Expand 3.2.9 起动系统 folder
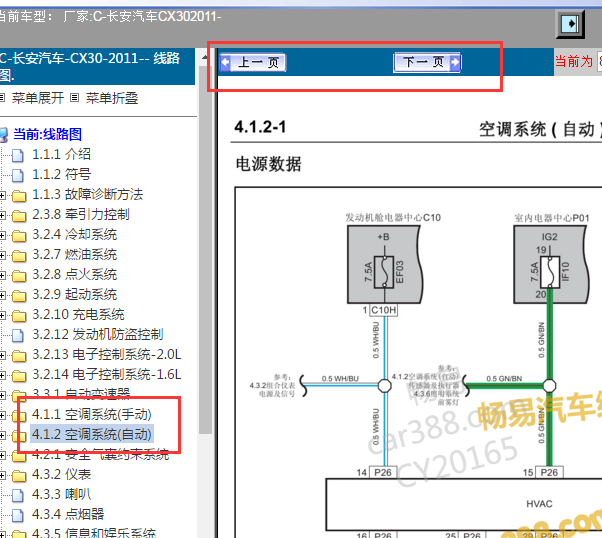The height and width of the screenshot is (538, 602). pos(2,295)
